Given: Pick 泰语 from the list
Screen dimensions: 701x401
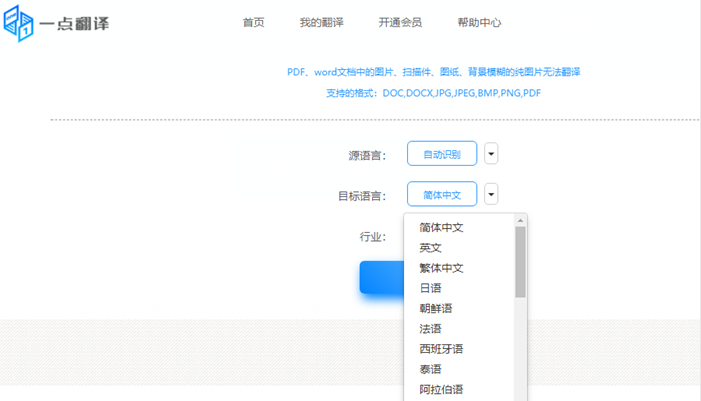Looking at the screenshot, I should tap(431, 369).
